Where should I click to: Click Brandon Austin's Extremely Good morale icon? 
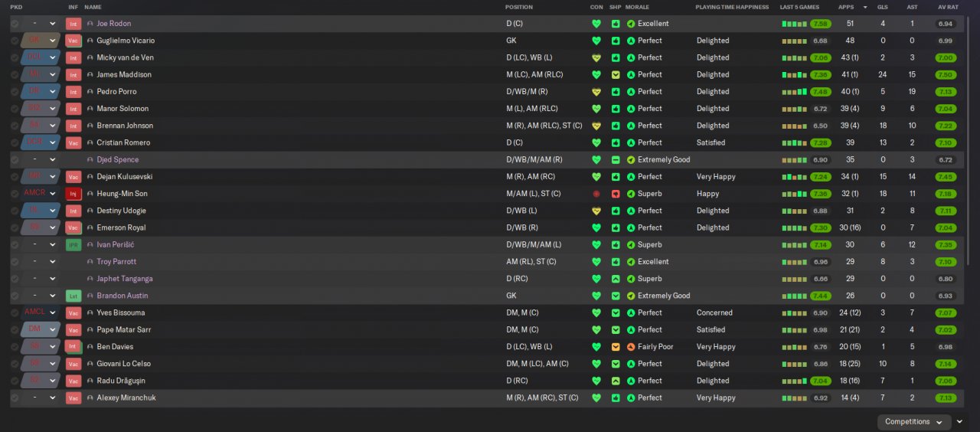click(631, 296)
